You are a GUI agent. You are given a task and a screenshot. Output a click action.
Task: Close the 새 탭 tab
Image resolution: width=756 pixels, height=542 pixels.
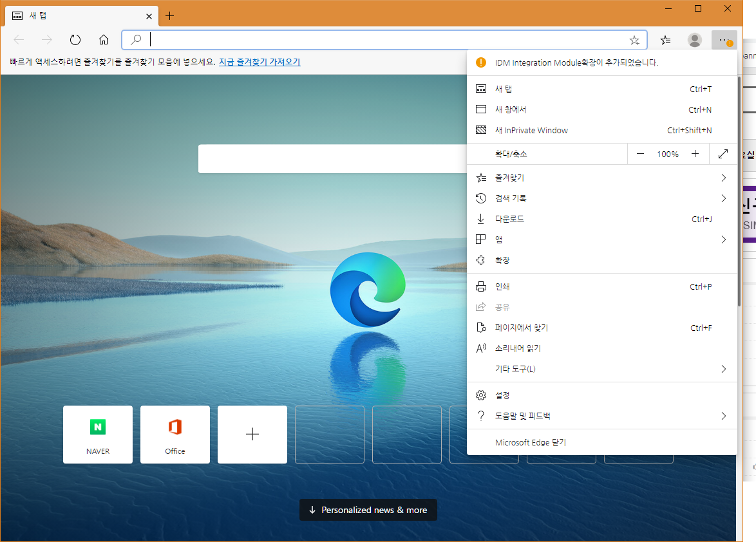point(149,16)
